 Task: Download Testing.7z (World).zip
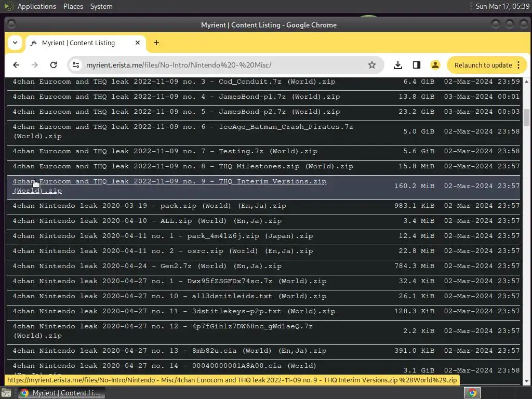click(x=165, y=151)
